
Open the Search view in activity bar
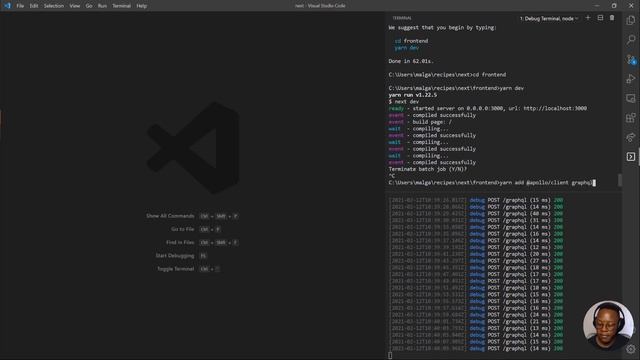click(x=631, y=40)
